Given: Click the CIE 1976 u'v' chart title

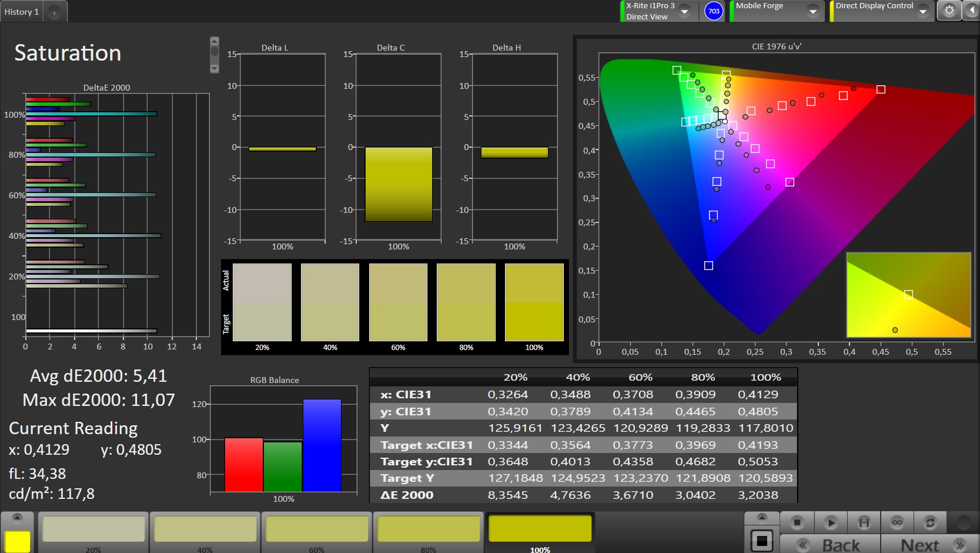Looking at the screenshot, I should (776, 46).
